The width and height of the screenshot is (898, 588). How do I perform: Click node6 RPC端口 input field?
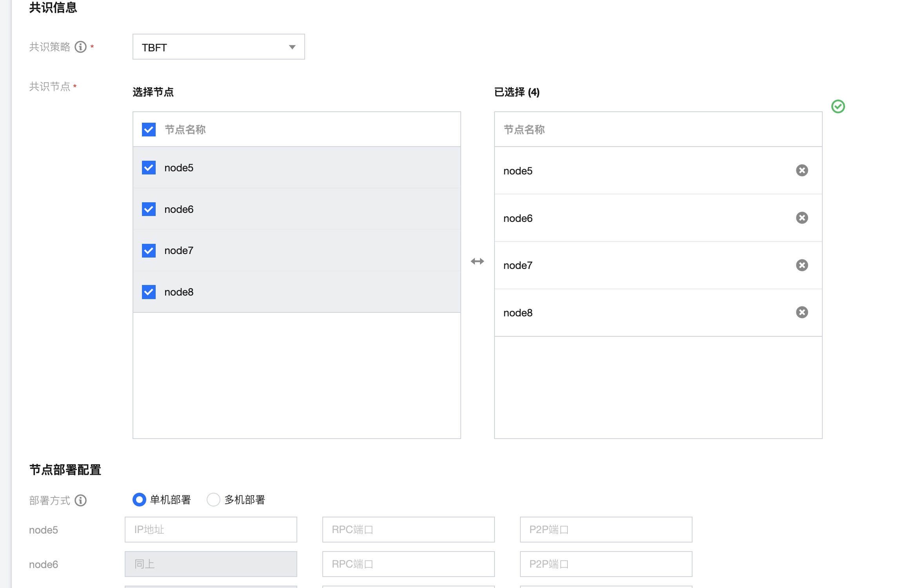[x=408, y=564]
